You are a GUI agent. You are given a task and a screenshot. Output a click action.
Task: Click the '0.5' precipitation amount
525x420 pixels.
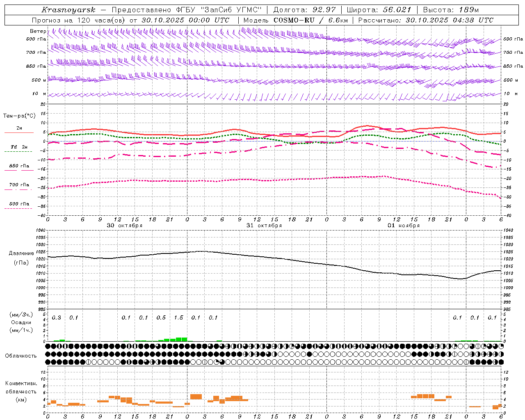click(161, 318)
